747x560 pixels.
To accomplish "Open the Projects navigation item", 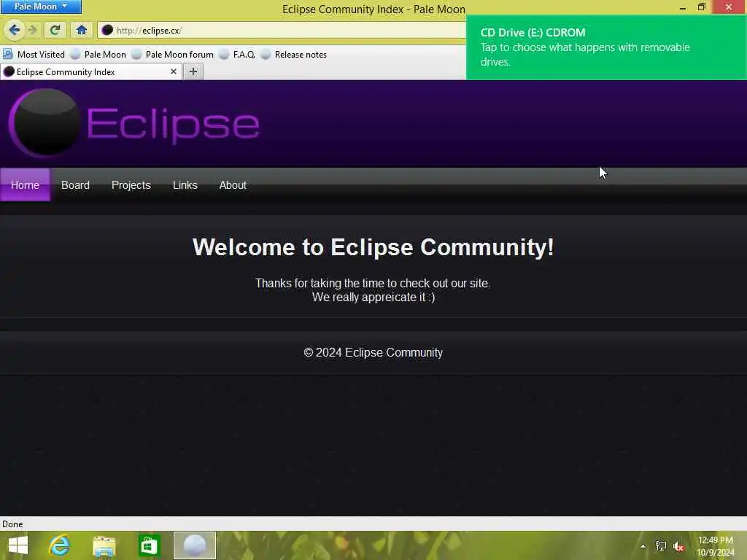I will click(131, 184).
